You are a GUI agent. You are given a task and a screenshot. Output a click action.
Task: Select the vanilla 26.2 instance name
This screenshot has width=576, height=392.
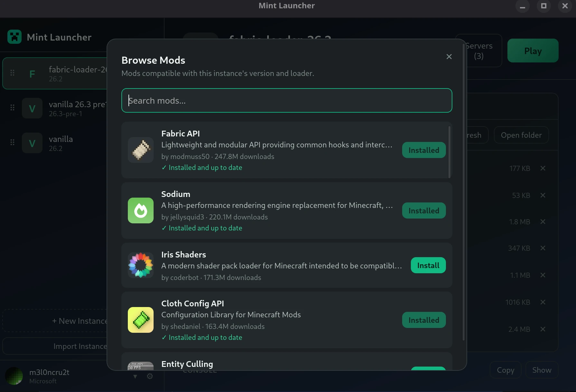click(61, 139)
